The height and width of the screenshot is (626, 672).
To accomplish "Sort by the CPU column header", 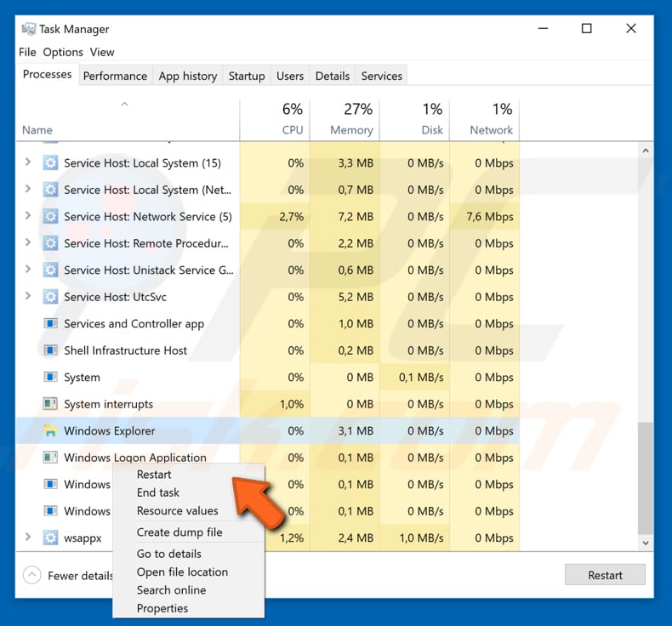I will [275, 120].
